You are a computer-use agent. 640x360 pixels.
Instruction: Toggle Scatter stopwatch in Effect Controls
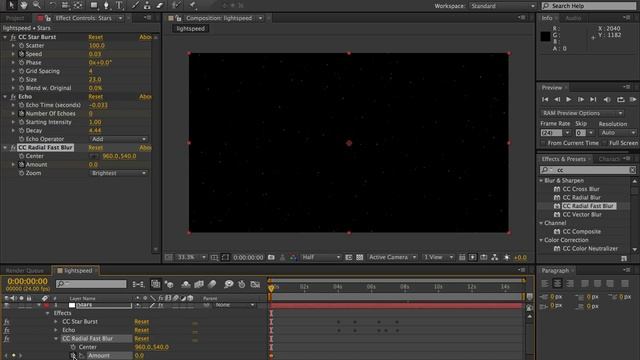(22, 45)
